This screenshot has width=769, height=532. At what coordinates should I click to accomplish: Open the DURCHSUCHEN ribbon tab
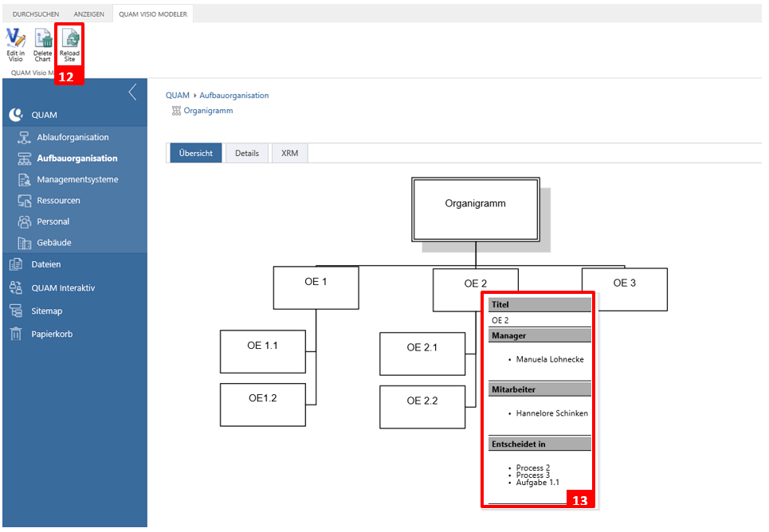tap(36, 14)
